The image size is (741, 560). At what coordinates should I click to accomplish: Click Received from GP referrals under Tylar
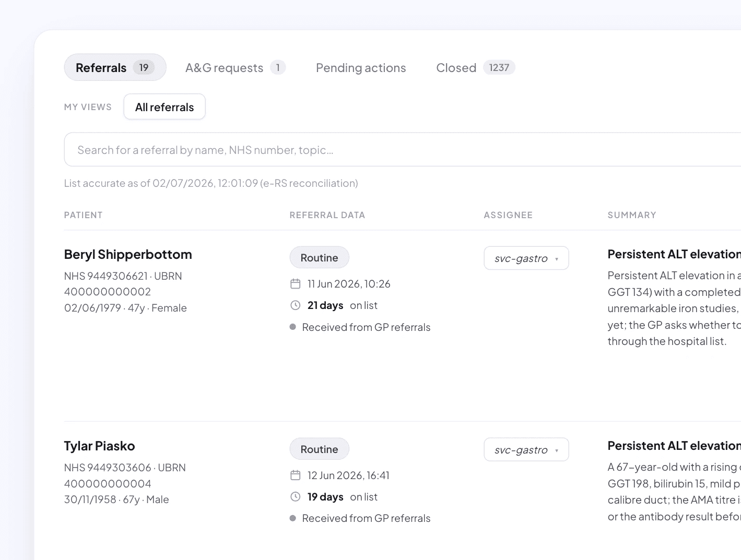[366, 518]
